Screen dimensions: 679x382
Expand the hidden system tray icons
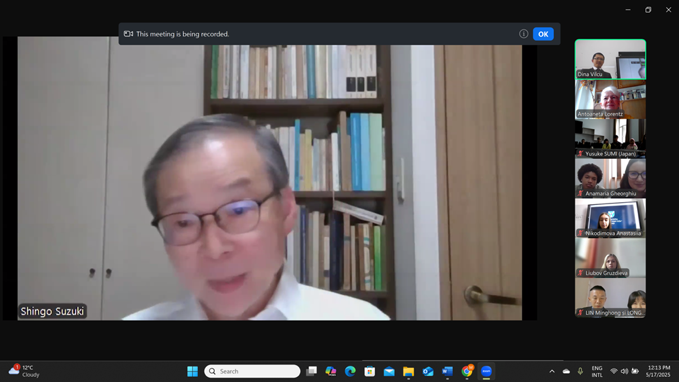[x=552, y=371]
